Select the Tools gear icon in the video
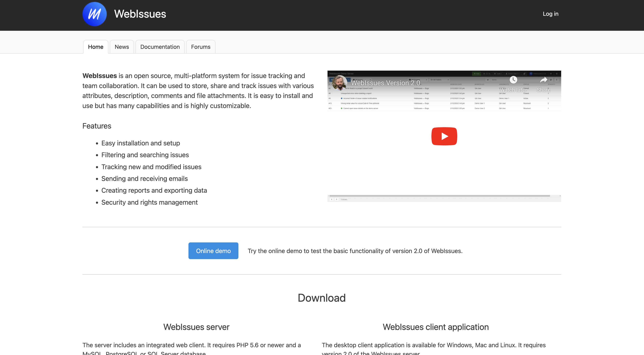The height and width of the screenshot is (355, 644). [495, 74]
